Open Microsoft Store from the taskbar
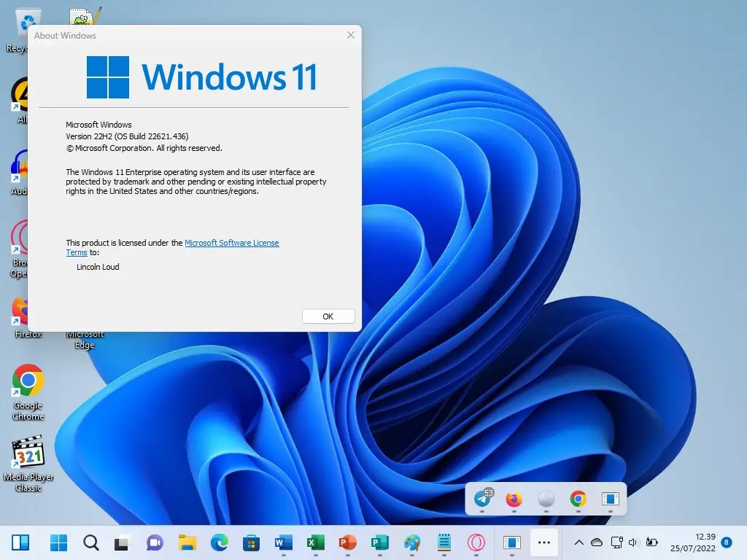 point(251,542)
